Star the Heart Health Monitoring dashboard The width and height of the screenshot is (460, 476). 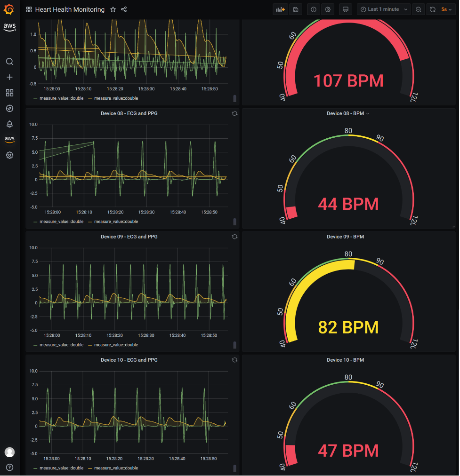(x=113, y=9)
